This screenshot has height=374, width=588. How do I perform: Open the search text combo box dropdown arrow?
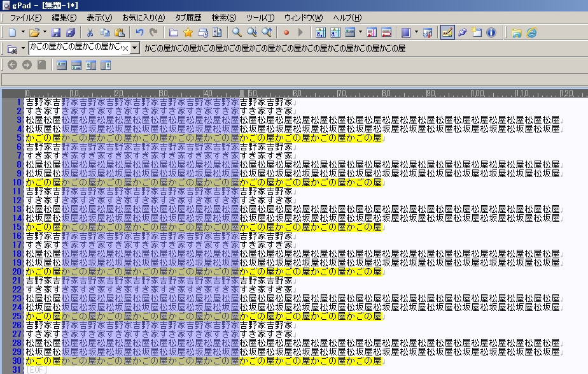point(135,48)
